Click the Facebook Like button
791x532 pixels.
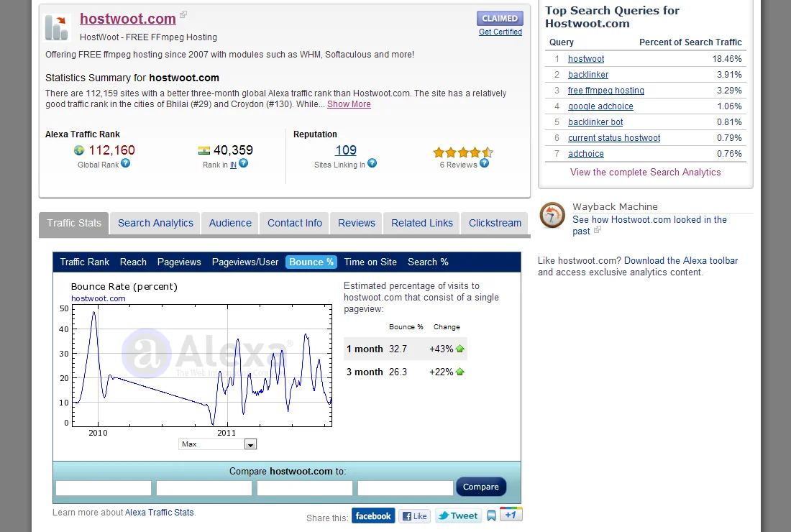(x=415, y=516)
